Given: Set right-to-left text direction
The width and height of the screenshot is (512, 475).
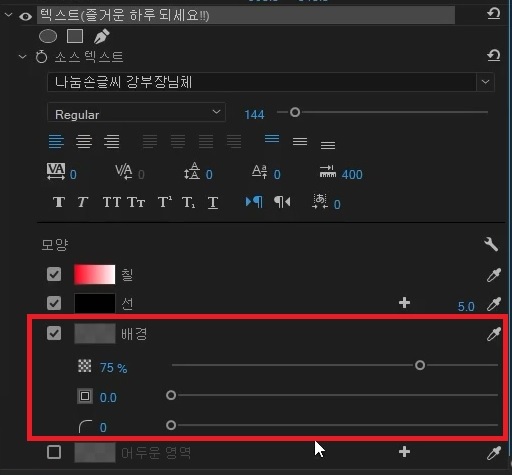Looking at the screenshot, I should tap(282, 202).
